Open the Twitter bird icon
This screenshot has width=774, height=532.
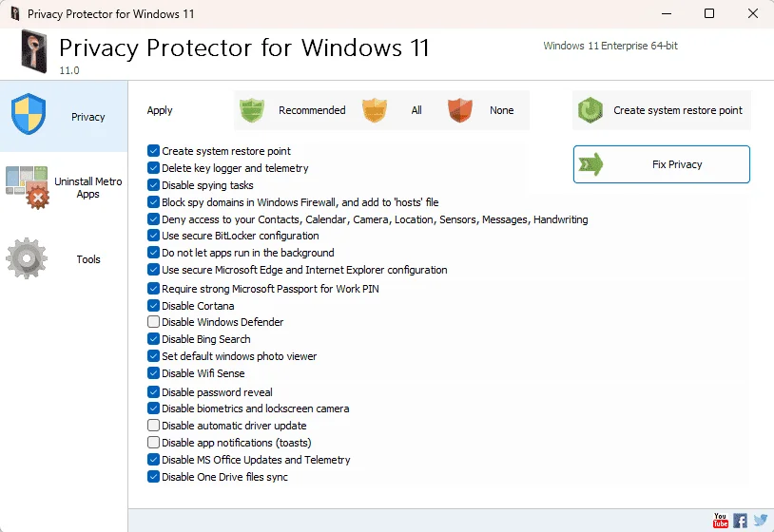pos(761,521)
